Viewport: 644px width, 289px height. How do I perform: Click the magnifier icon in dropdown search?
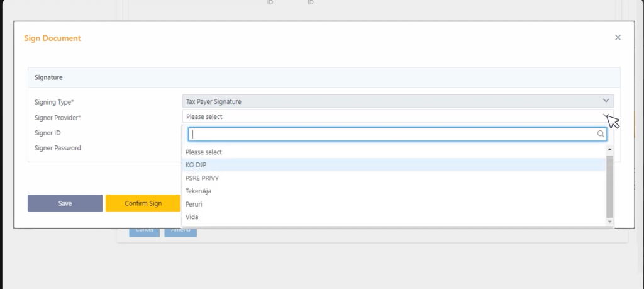pyautogui.click(x=600, y=134)
